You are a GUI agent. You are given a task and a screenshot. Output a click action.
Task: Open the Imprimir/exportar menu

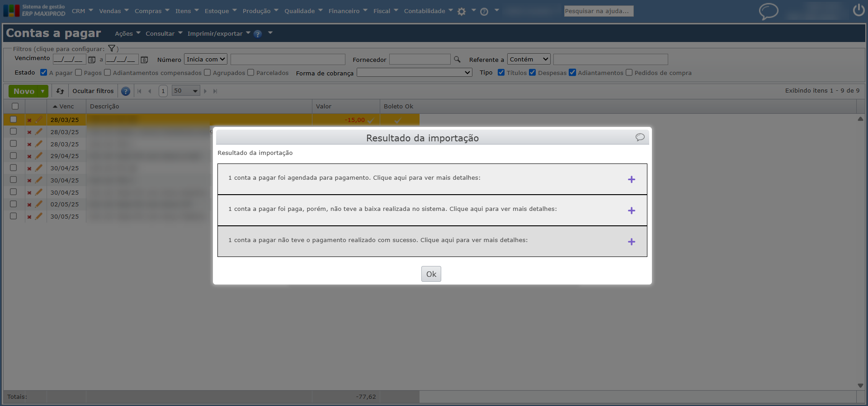tap(219, 33)
